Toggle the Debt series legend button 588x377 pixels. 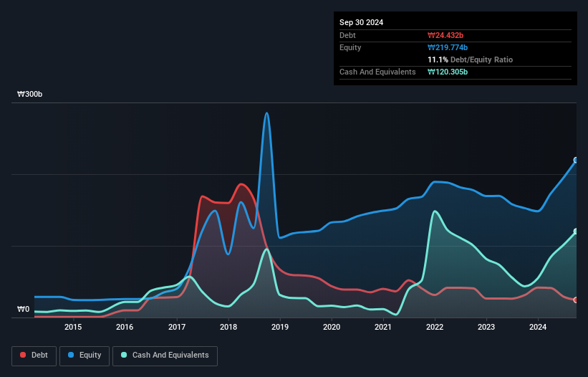pos(34,355)
